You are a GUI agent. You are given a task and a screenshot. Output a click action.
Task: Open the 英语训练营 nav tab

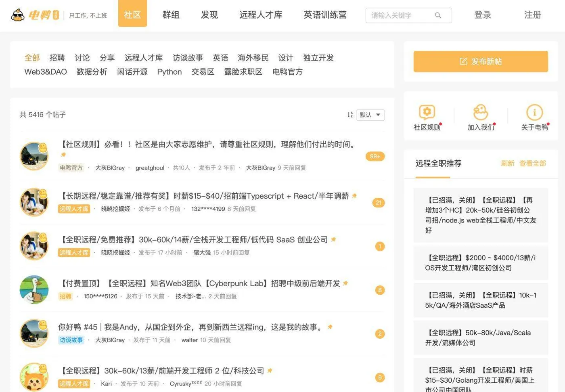coord(325,15)
